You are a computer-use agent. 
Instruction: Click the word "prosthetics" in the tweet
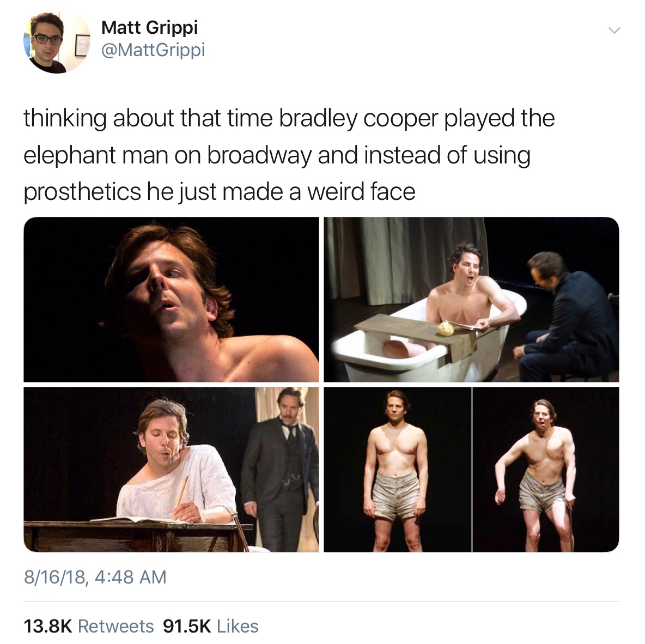point(81,192)
